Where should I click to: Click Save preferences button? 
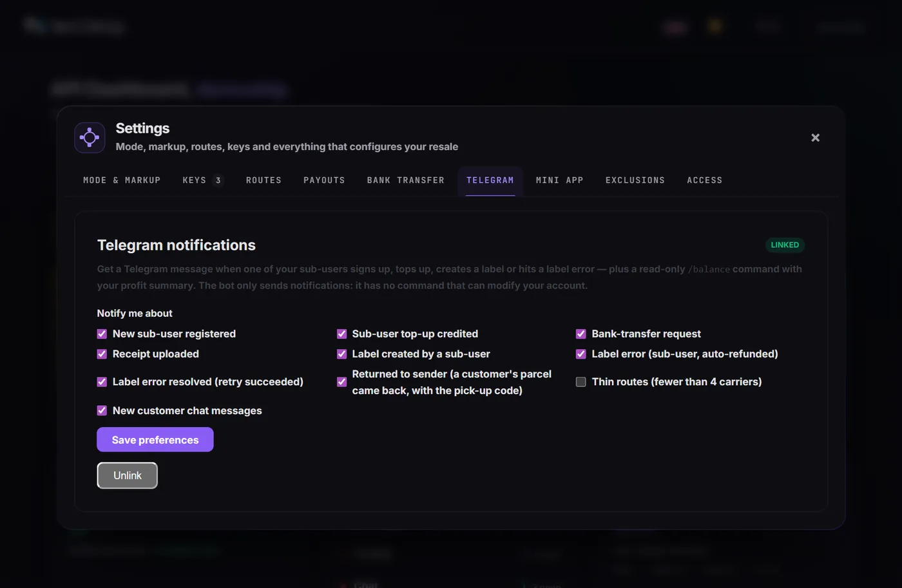[155, 439]
